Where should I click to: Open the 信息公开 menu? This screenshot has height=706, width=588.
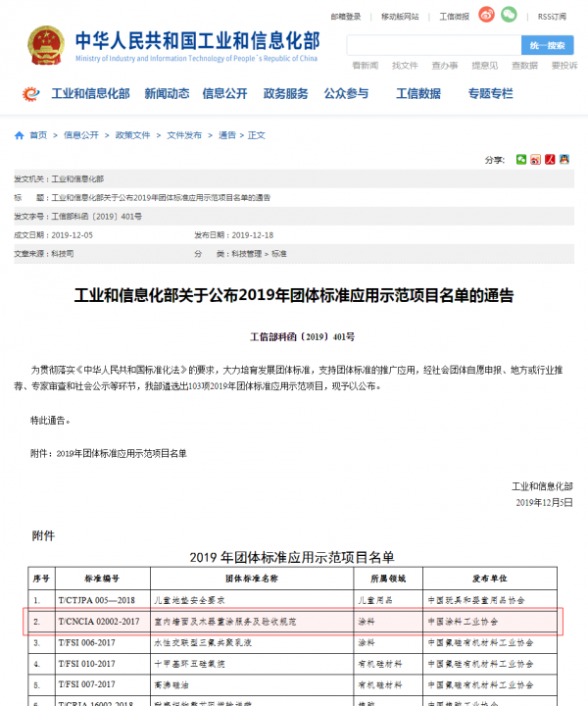[225, 94]
